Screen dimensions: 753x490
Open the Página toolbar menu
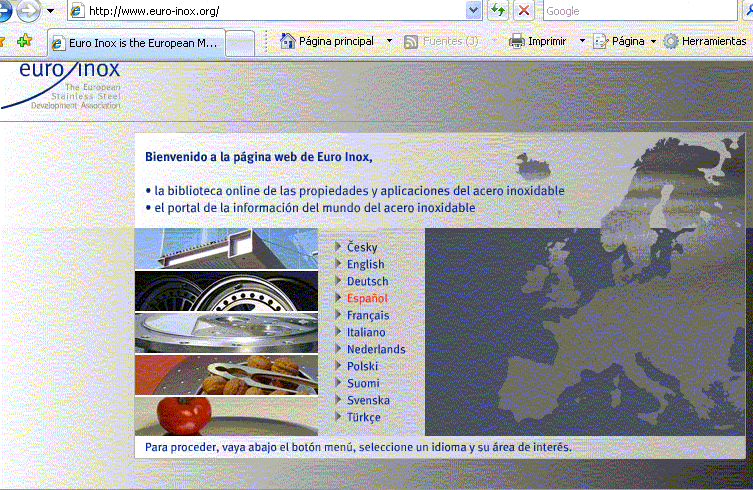(627, 41)
